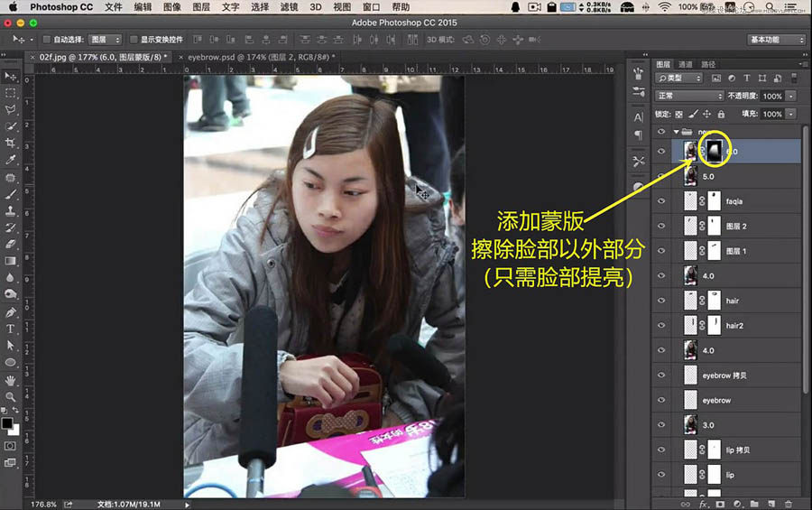Select the Eyedropper tool
Viewport: 812px width, 510px height.
[x=10, y=160]
